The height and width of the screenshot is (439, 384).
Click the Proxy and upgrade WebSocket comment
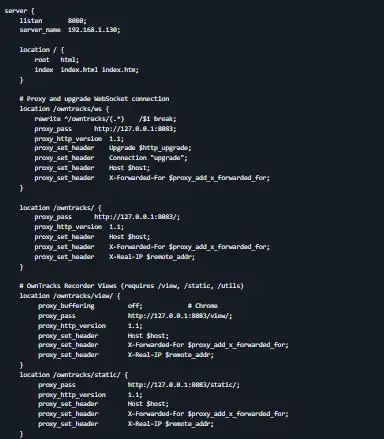tap(94, 99)
